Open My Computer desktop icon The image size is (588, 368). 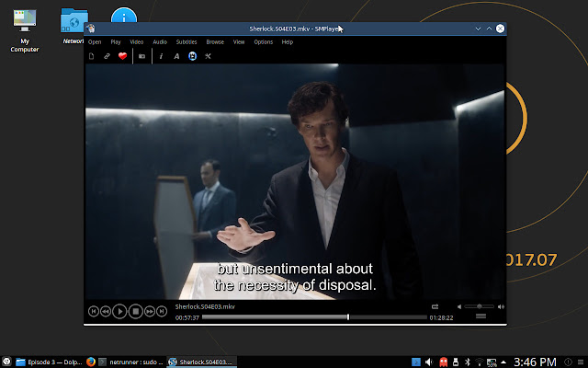25,30
